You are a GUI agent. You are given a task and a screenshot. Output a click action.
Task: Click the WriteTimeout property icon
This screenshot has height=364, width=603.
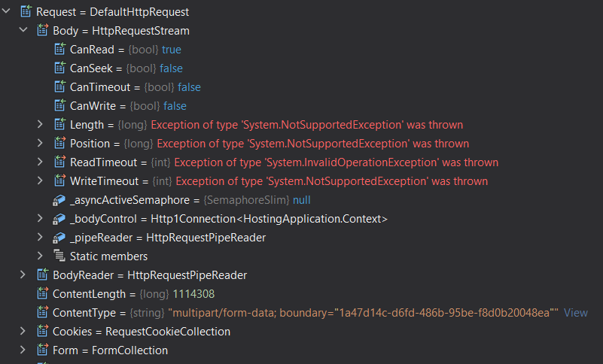click(x=59, y=180)
